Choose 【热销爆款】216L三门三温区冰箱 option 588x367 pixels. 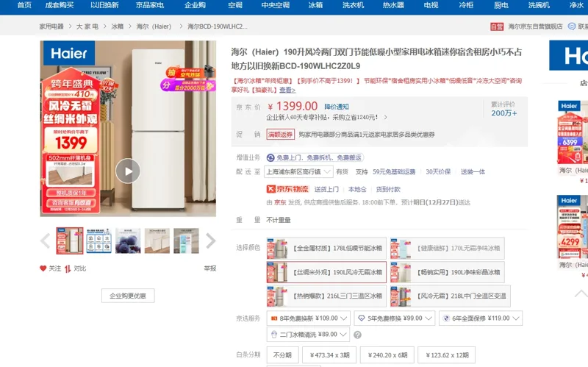(326, 296)
